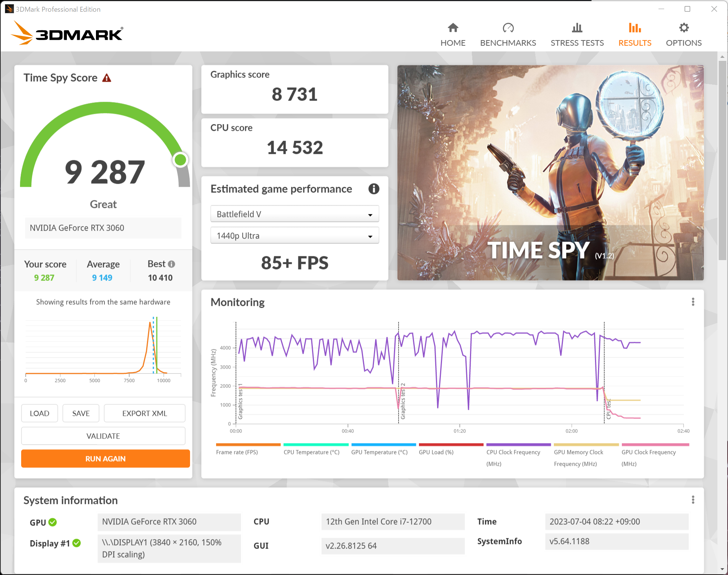
Task: Click the Stress Tests bar chart icon
Action: coord(577,28)
